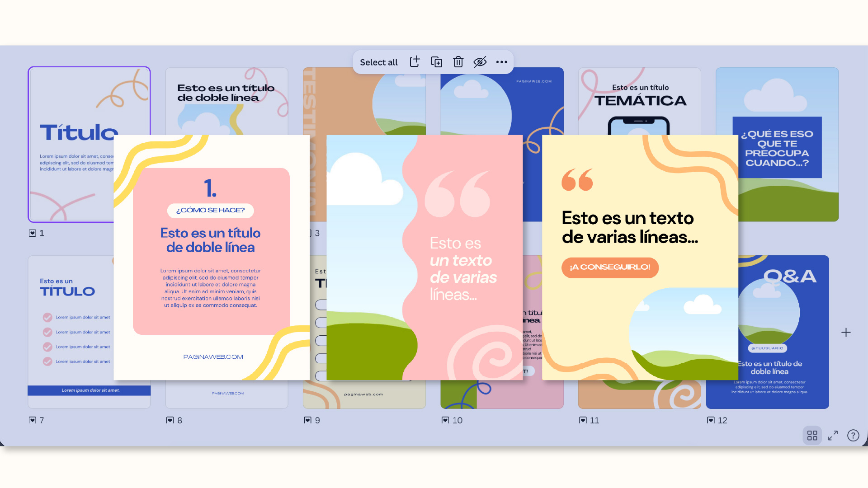Delete the selected page with the trash icon

coord(458,62)
